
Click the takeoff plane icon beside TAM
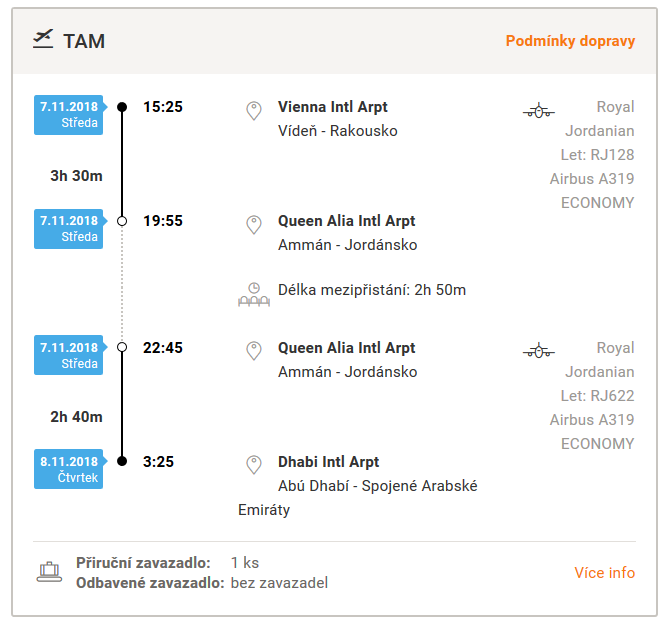pos(43,39)
